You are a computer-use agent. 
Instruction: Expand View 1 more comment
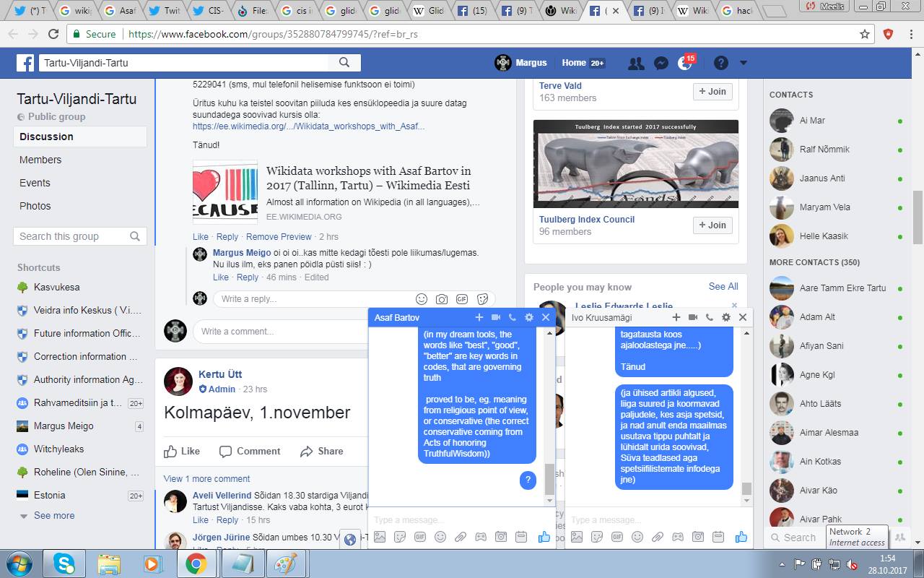[x=206, y=479]
